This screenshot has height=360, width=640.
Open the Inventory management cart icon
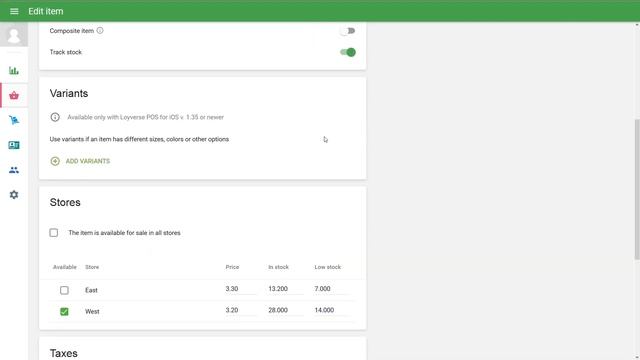[x=14, y=120]
